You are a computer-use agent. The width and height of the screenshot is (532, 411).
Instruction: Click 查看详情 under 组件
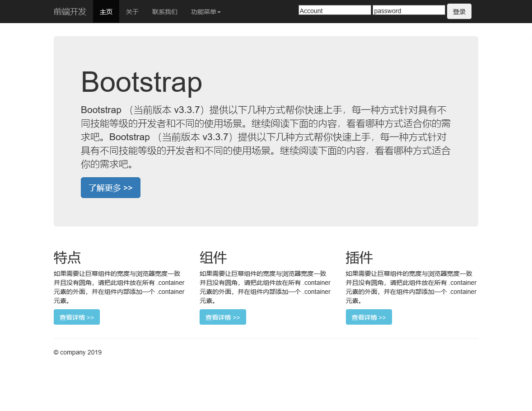(x=223, y=317)
